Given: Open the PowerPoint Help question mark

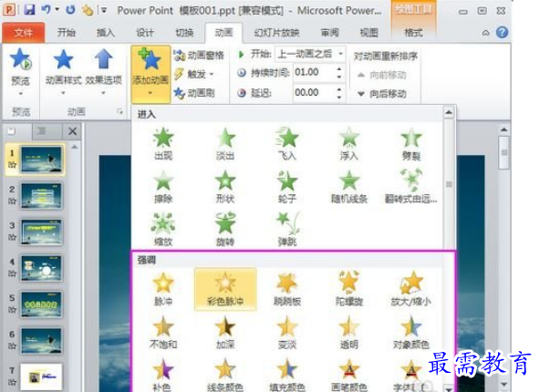Looking at the screenshot, I should point(502,33).
